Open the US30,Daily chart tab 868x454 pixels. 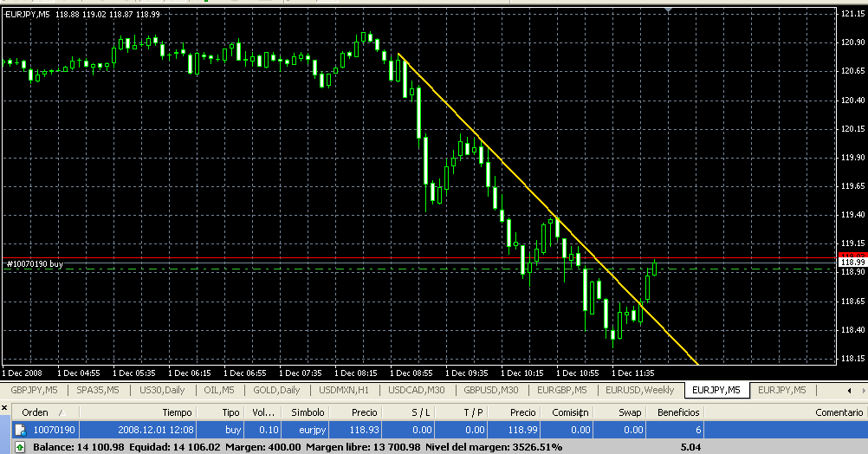tap(162, 390)
